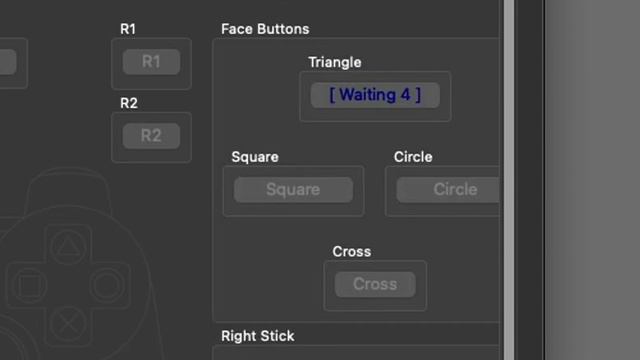Select the Right Stick group heading
This screenshot has height=360, width=640.
[x=258, y=336]
